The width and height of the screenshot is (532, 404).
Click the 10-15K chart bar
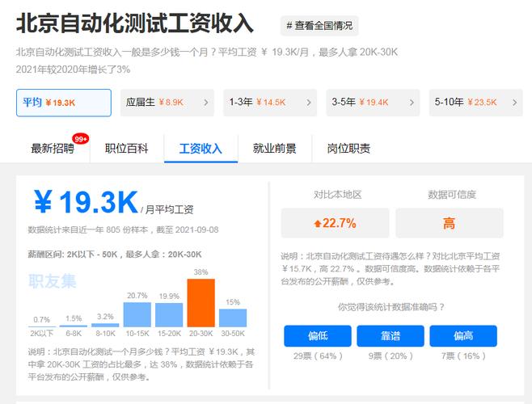tap(137, 315)
